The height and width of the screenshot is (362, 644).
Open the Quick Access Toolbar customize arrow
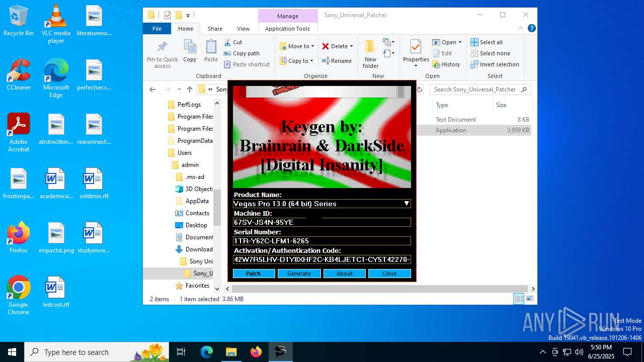click(188, 15)
